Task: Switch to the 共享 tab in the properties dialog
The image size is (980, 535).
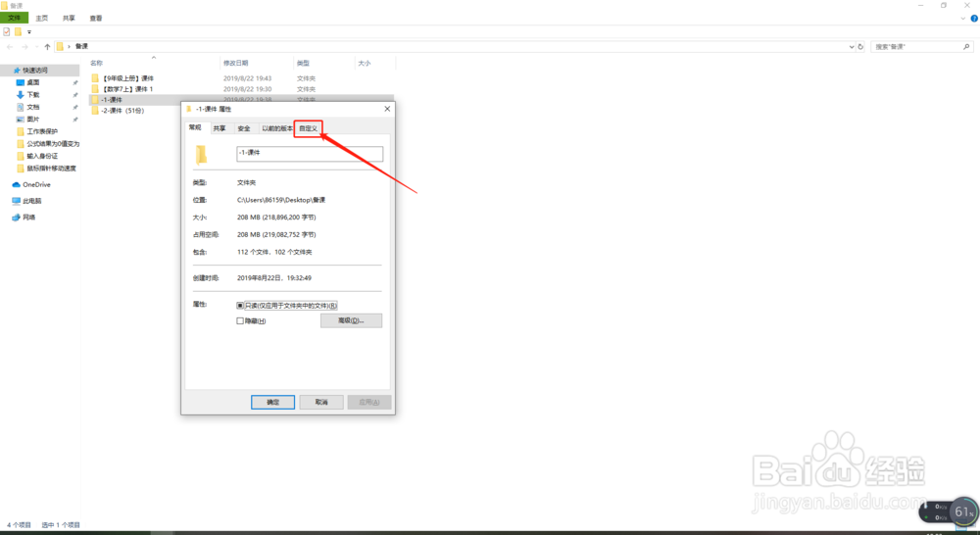Action: point(220,128)
